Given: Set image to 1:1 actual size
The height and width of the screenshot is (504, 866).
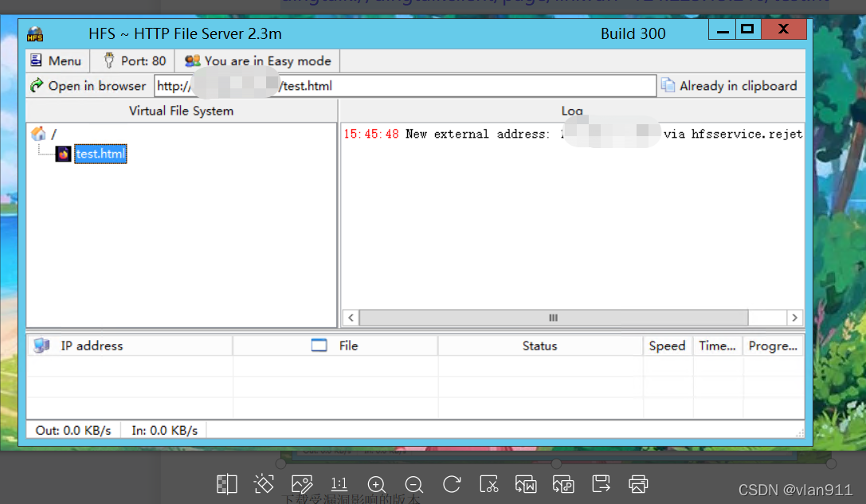Looking at the screenshot, I should click(x=339, y=484).
